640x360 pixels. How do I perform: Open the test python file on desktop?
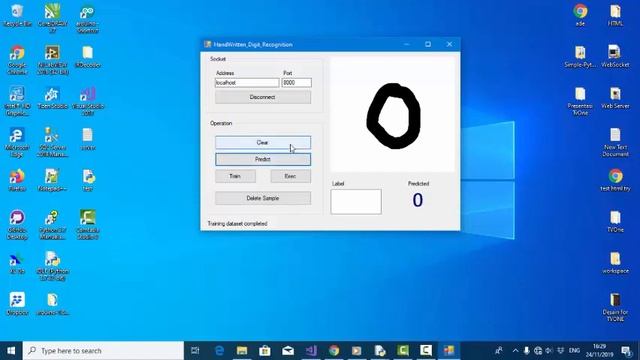point(88,180)
